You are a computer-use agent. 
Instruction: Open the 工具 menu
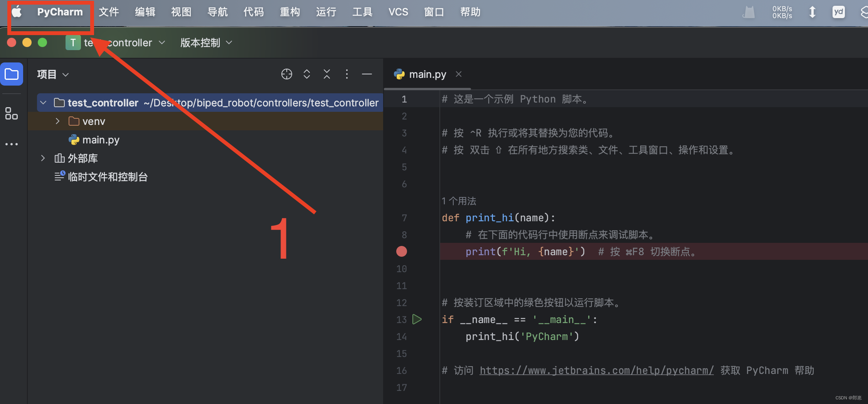click(362, 12)
